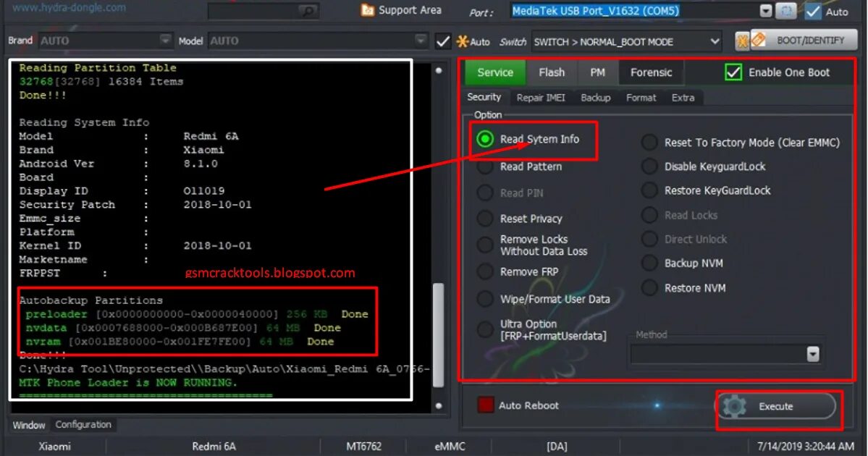This screenshot has height=456, width=868.
Task: Open the Format sub-tab
Action: point(641,98)
